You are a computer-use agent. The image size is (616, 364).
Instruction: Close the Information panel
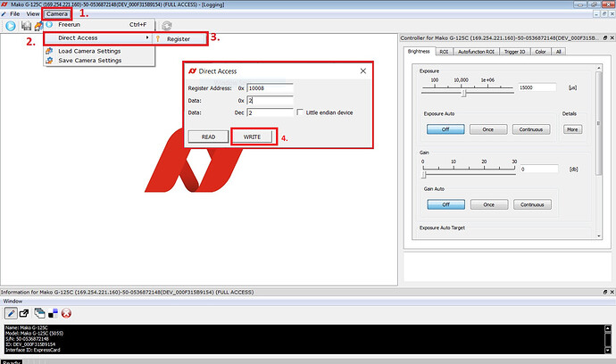[x=612, y=292]
